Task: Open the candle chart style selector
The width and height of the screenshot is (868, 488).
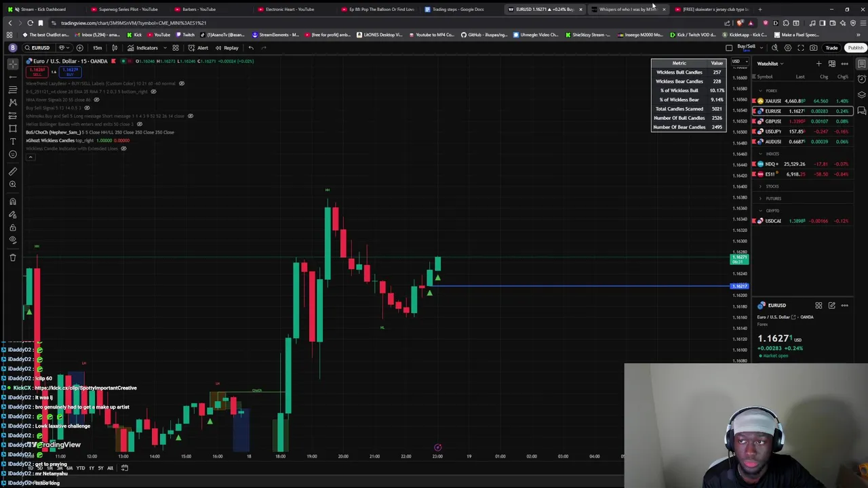Action: [x=115, y=47]
